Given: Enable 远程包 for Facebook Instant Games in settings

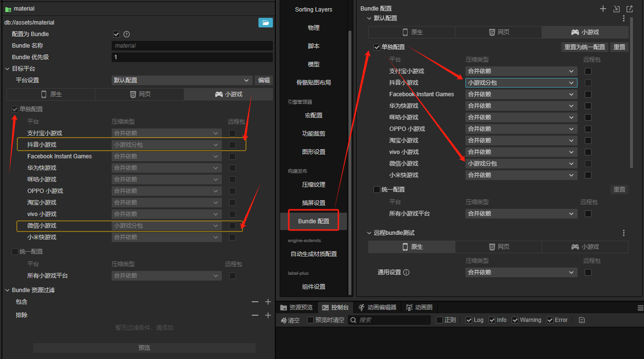Looking at the screenshot, I should pyautogui.click(x=588, y=94).
